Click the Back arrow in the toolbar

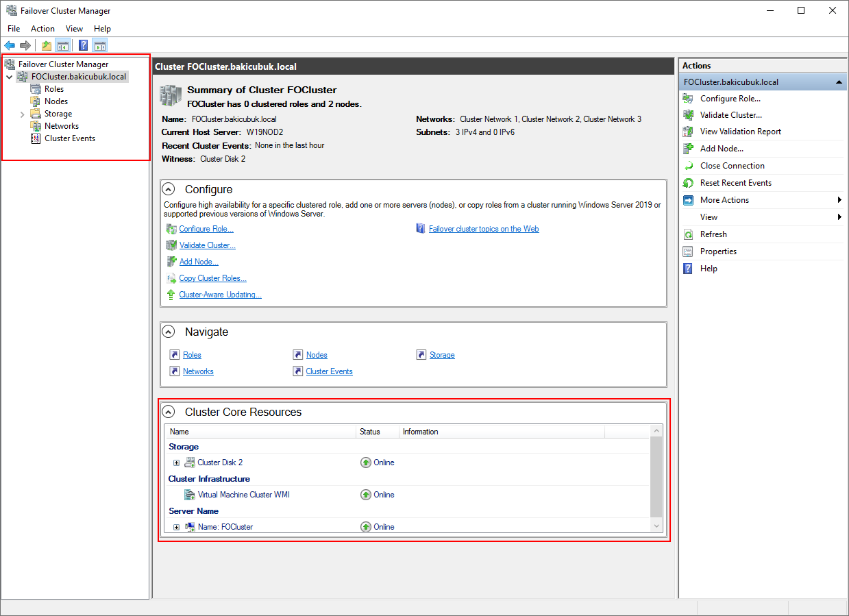coord(10,46)
